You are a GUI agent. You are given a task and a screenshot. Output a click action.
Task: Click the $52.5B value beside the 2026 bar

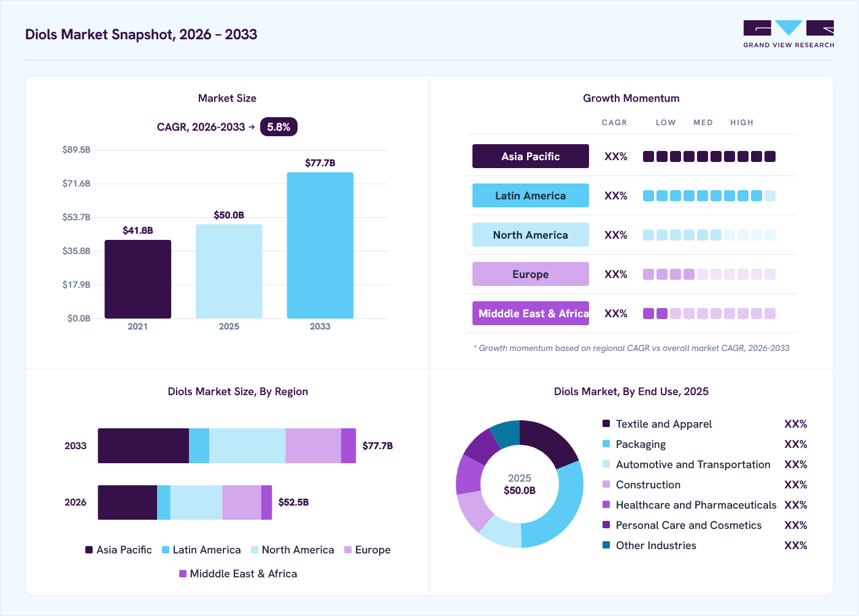[293, 502]
